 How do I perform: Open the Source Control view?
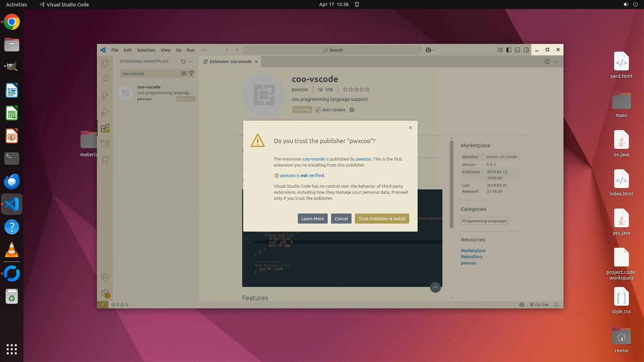coord(105,96)
